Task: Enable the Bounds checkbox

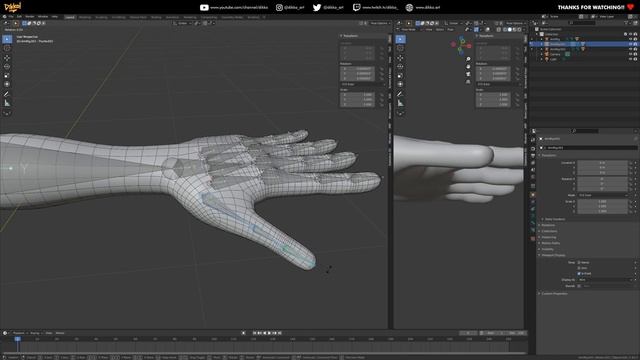Action: [x=579, y=286]
